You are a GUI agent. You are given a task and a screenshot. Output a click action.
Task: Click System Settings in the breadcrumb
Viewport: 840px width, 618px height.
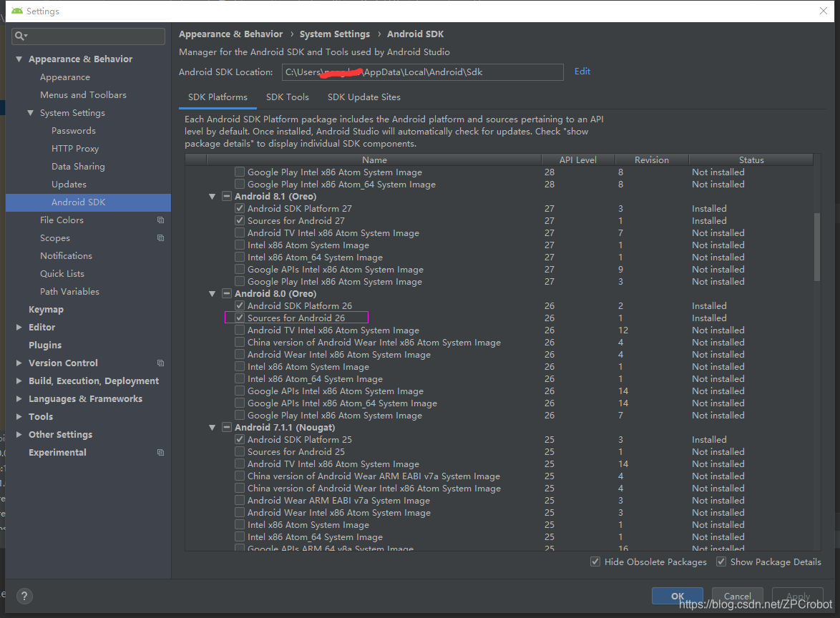click(x=335, y=34)
